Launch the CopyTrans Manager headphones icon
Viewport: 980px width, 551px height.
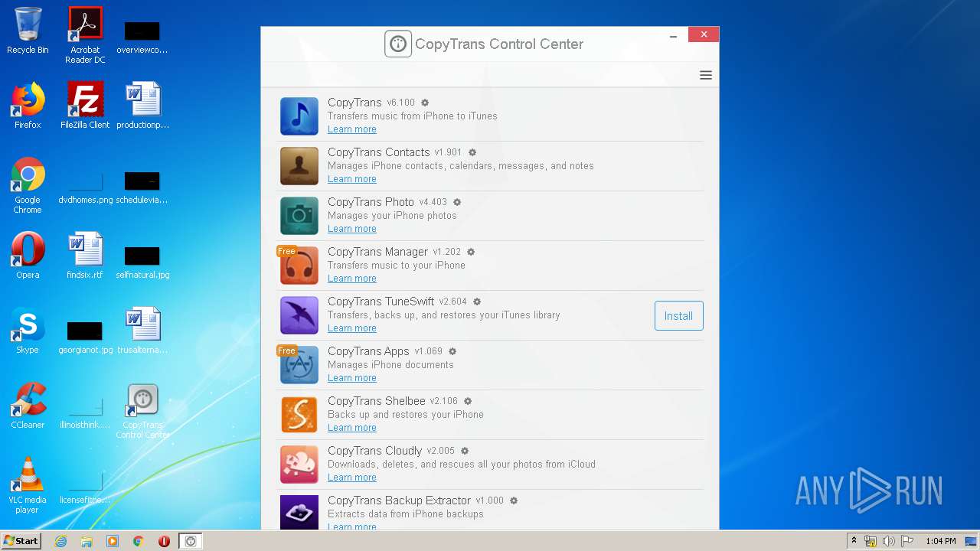[299, 266]
